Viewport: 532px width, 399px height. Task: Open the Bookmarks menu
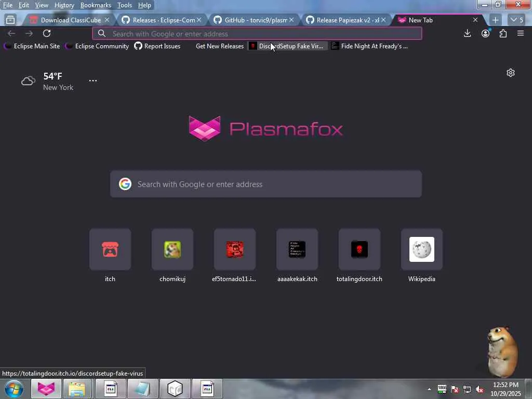[96, 5]
